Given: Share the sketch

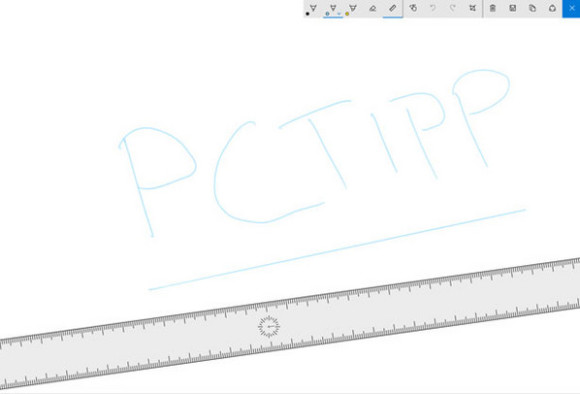Looking at the screenshot, I should click(x=552, y=8).
